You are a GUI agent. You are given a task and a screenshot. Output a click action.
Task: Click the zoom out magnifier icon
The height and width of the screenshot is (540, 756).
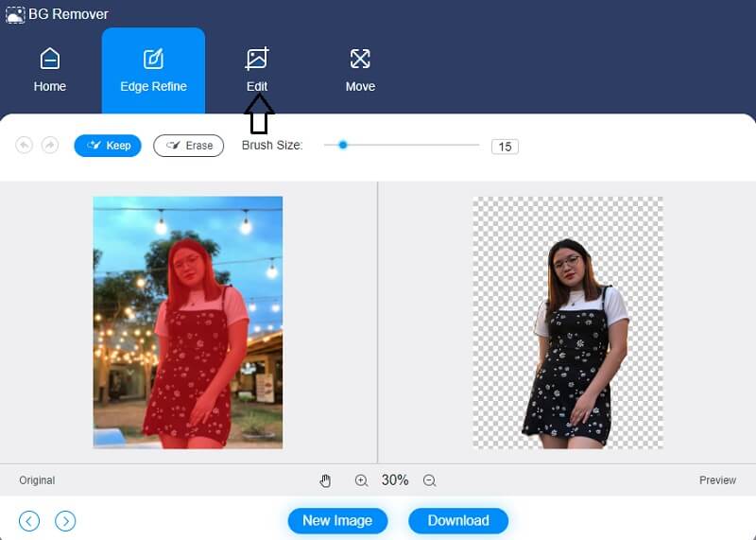pyautogui.click(x=429, y=480)
